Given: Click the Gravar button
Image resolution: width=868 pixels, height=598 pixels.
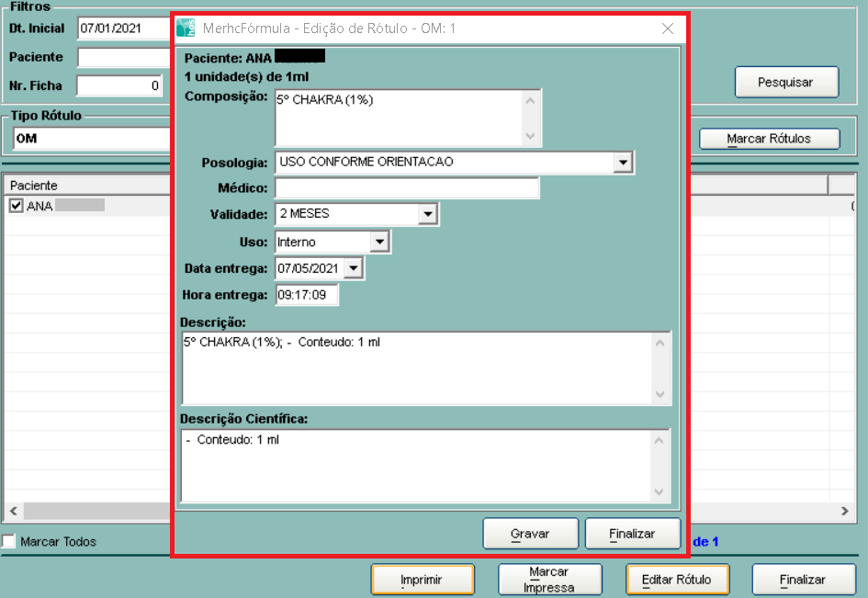Looking at the screenshot, I should 530,533.
